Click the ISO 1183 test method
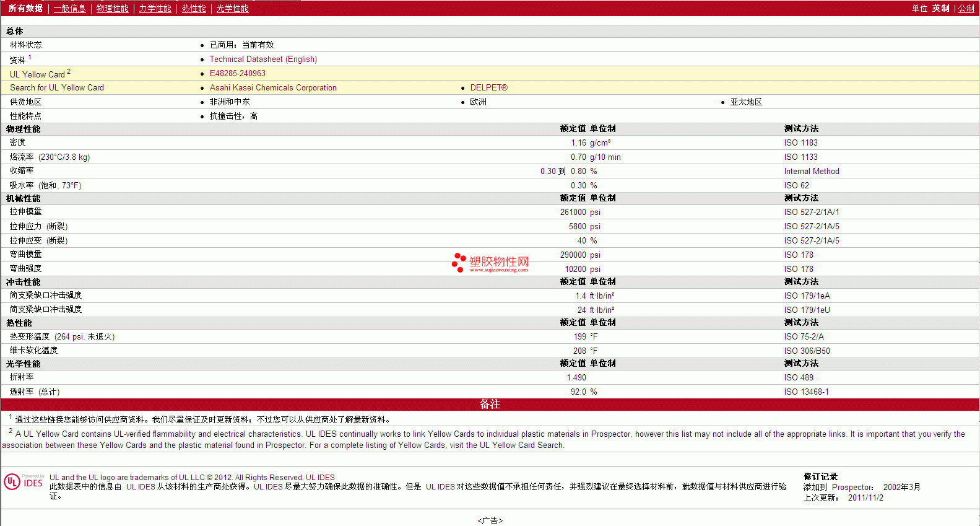The image size is (980, 526). tap(801, 142)
